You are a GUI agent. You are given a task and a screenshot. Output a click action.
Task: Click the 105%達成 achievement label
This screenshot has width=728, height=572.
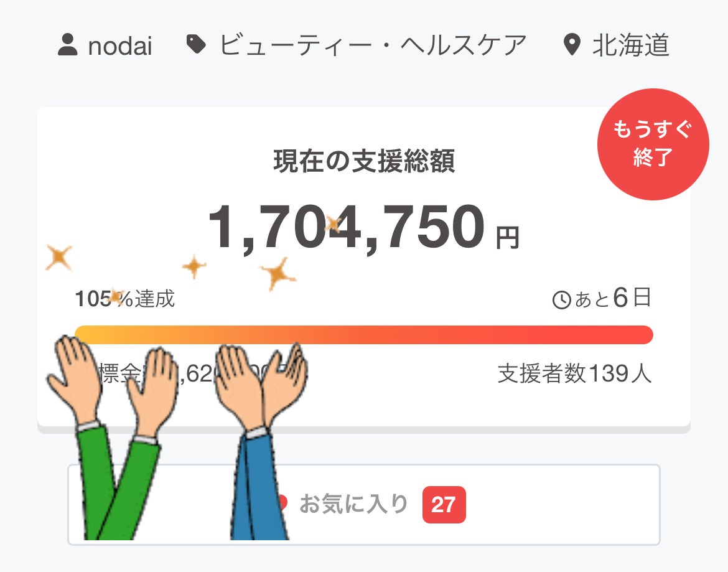click(125, 299)
